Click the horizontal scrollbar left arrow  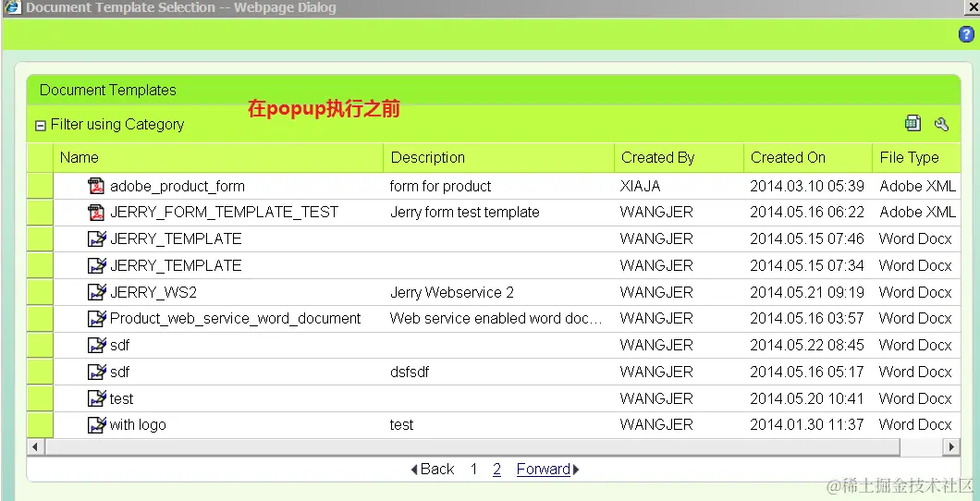35,446
